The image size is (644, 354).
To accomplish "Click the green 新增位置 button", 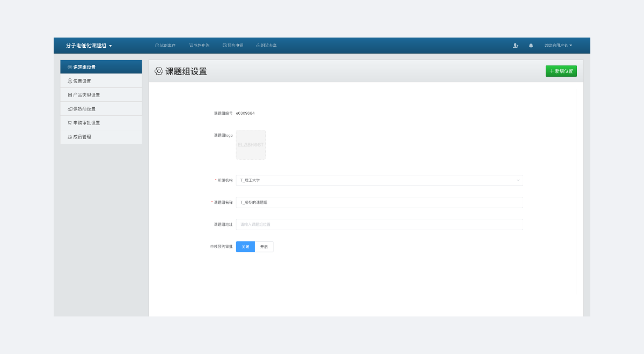I will [x=561, y=71].
